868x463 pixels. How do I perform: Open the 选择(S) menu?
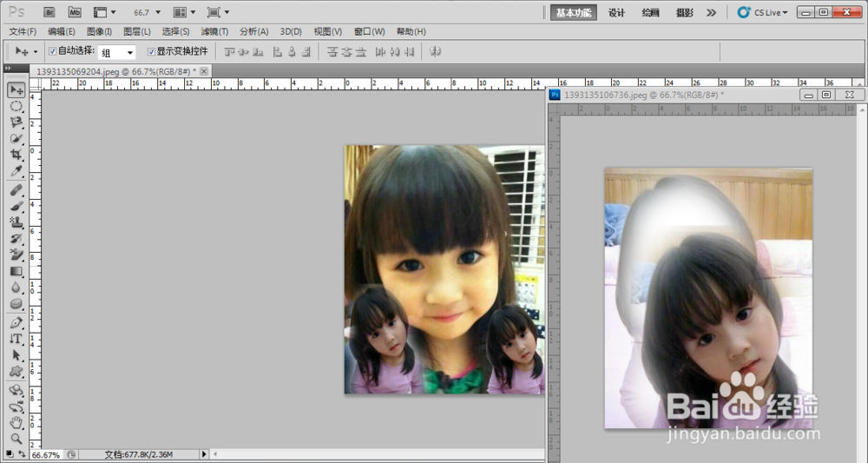coord(175,31)
